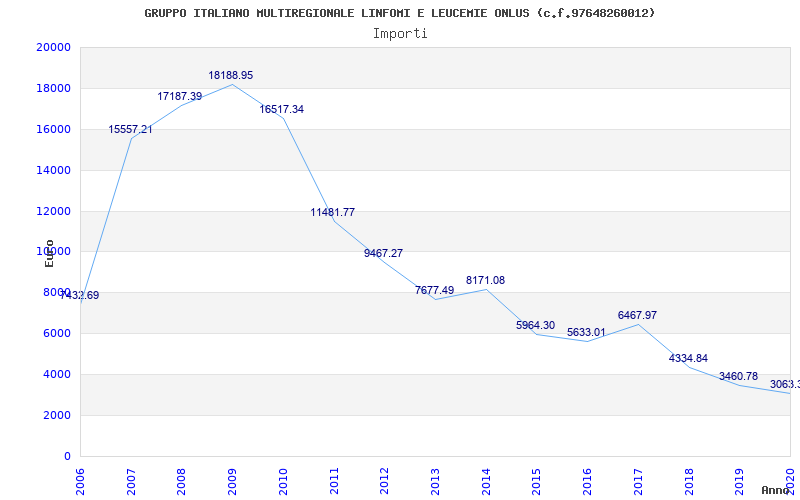Select the 18188.95 peak data label
The width and height of the screenshot is (800, 500).
pos(231,76)
